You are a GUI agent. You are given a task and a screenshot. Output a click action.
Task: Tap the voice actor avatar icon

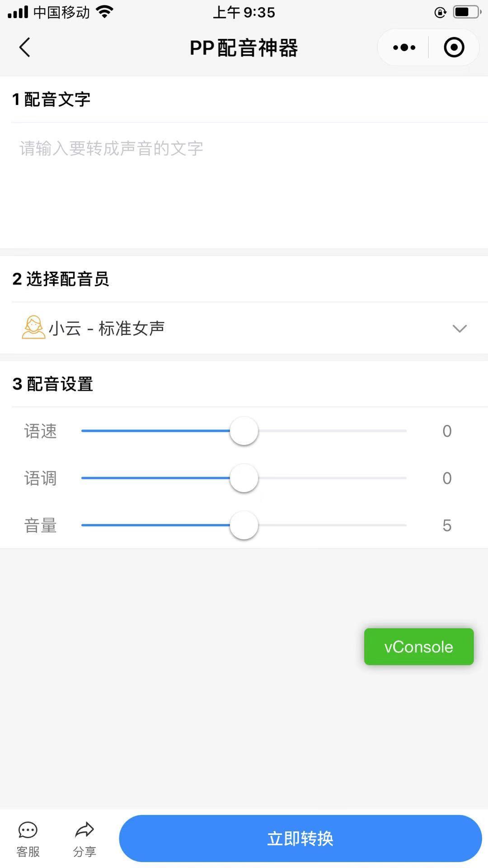(33, 328)
